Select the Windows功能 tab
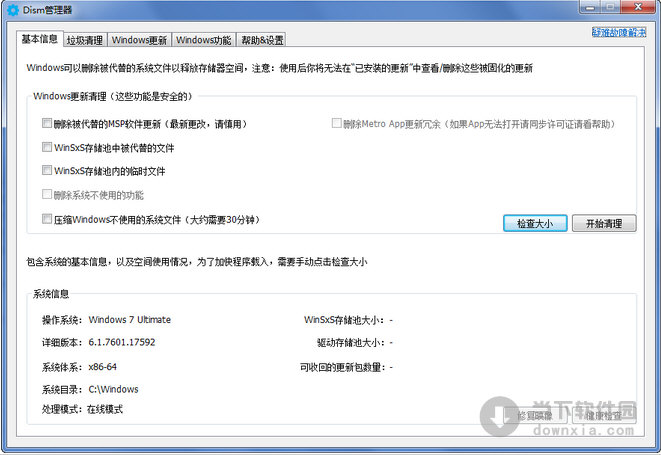 [x=204, y=40]
